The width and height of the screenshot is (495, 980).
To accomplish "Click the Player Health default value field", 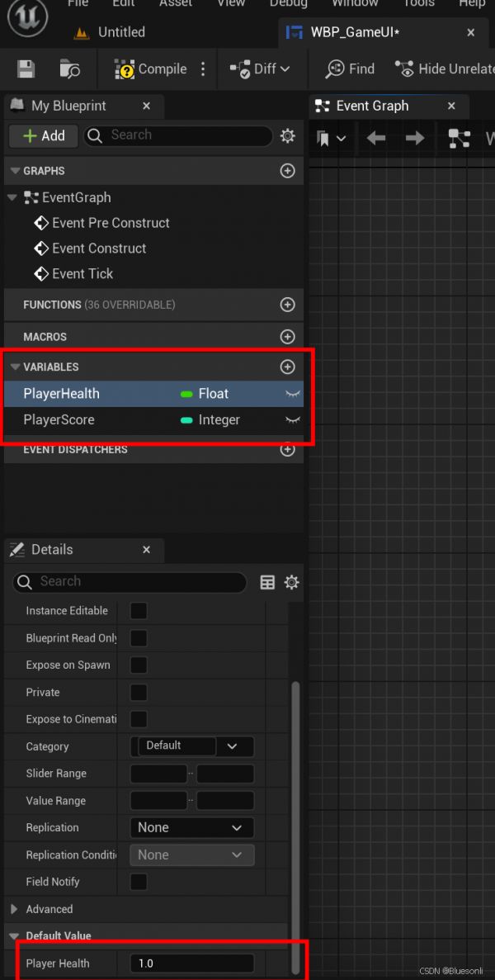I will click(191, 963).
